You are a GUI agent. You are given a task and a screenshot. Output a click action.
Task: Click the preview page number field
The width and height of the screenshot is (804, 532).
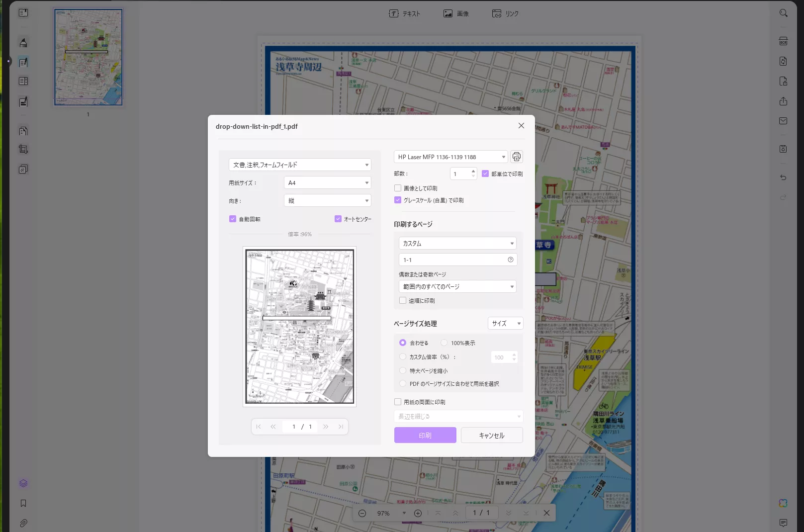point(294,427)
